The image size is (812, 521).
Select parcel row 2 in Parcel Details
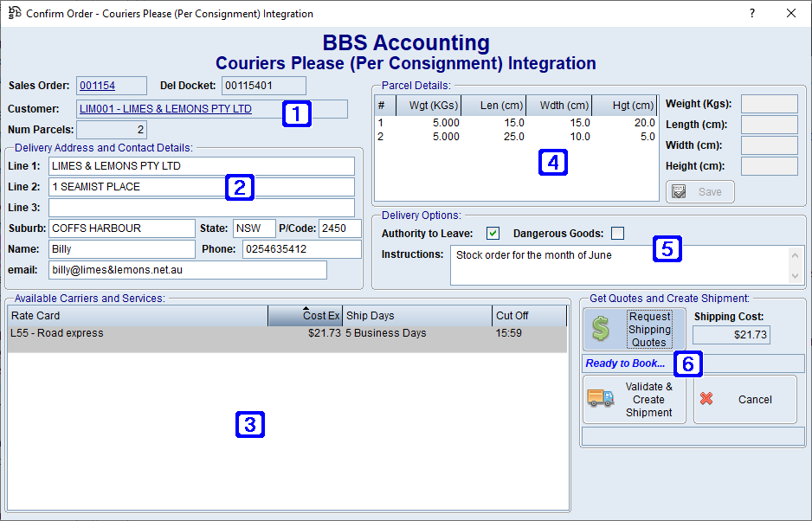click(x=515, y=137)
